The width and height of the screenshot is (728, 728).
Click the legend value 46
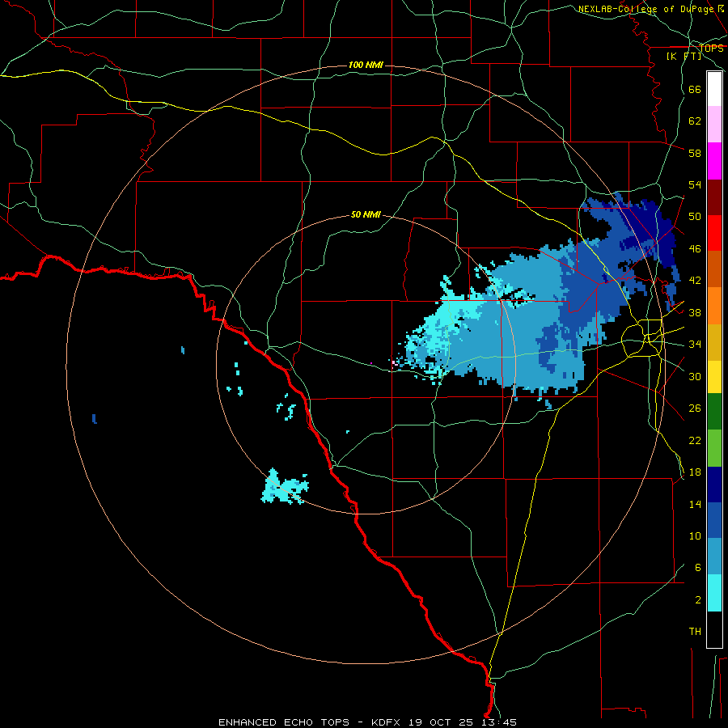pyautogui.click(x=695, y=249)
